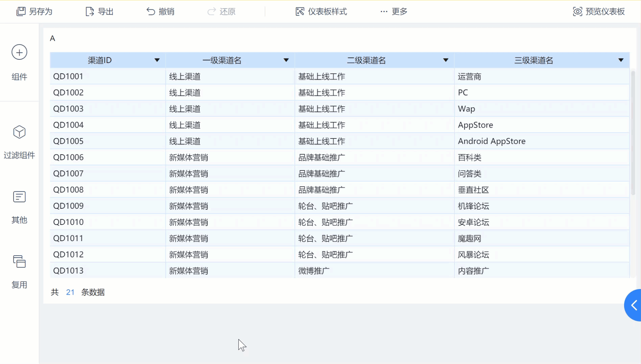Select the 导出 export icon
The height and width of the screenshot is (364, 641).
pyautogui.click(x=89, y=11)
